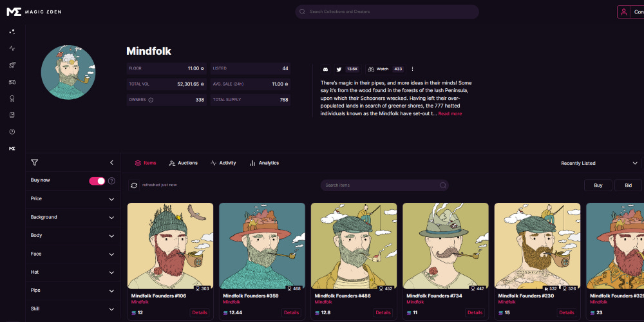The image size is (644, 322).
Task: Open Details for Mindfolk Founders #230
Action: (x=566, y=312)
